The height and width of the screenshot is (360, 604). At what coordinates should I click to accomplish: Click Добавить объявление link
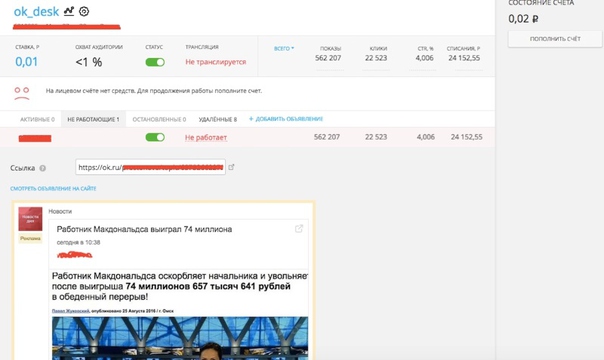[x=286, y=119]
